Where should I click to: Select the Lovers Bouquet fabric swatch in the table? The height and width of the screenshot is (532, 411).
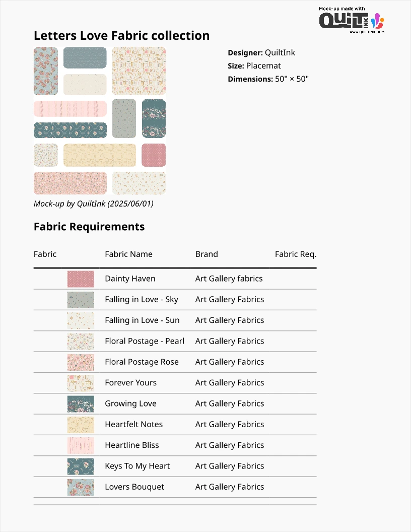(81, 487)
